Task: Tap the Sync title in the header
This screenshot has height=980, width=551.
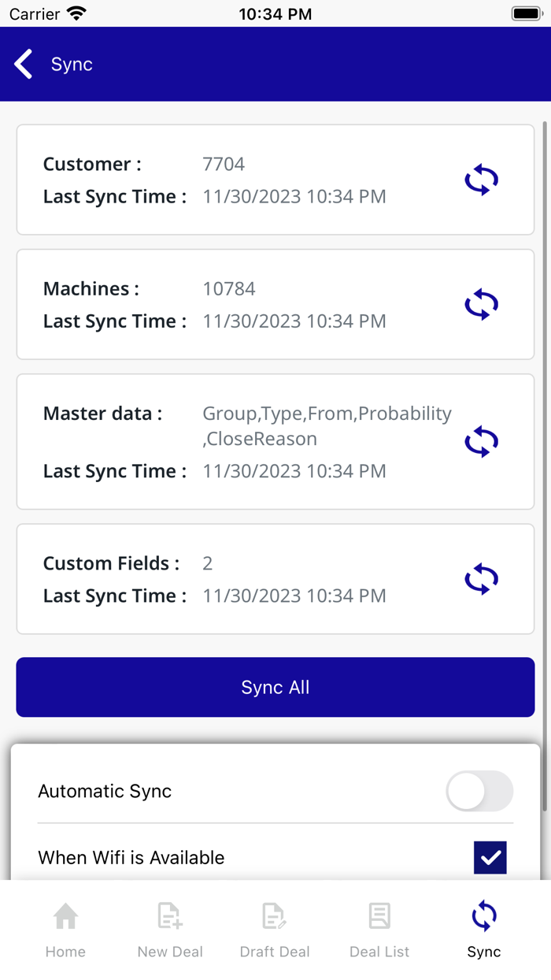Action: click(71, 64)
